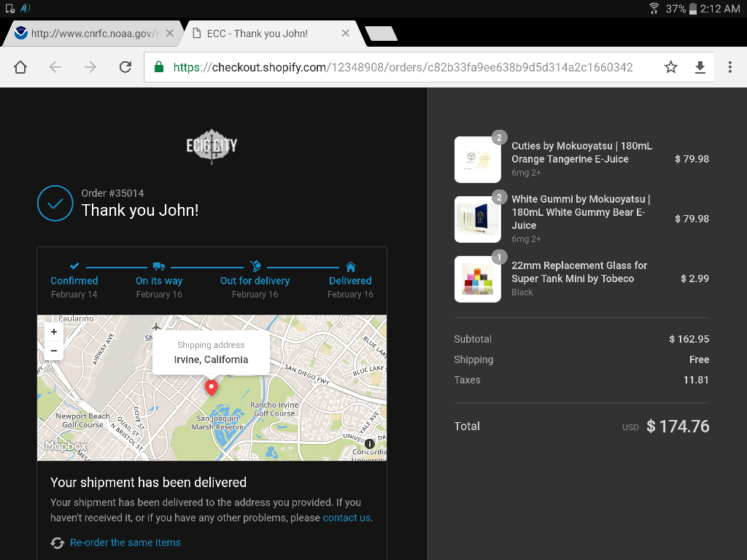
Task: Navigate back to the previous page
Action: 55,67
